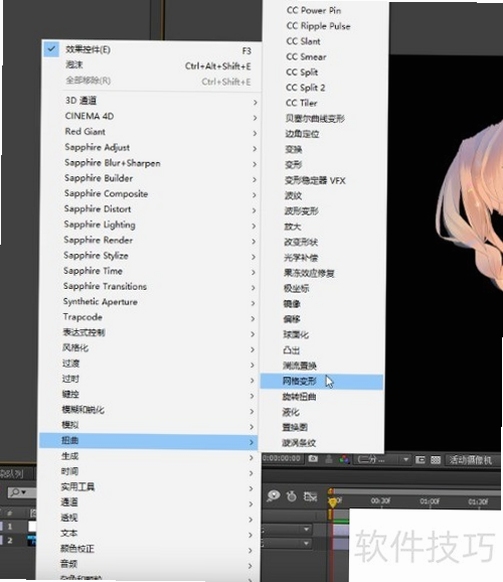The height and width of the screenshot is (582, 503).
Task: Open the upper layer mode dropdown in timeline
Action: pos(287,529)
